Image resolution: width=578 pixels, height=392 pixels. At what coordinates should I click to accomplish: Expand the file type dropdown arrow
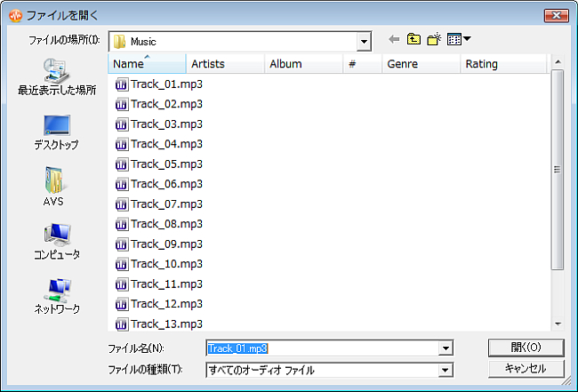(446, 370)
